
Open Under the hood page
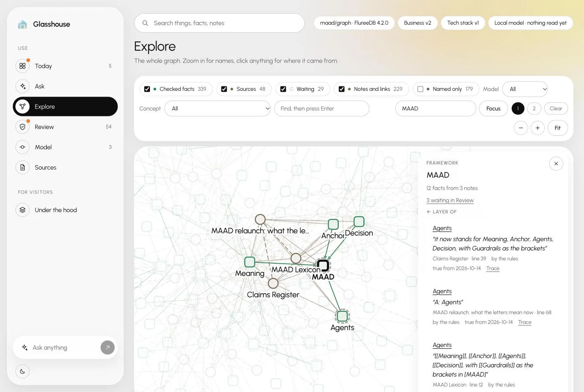65,210
